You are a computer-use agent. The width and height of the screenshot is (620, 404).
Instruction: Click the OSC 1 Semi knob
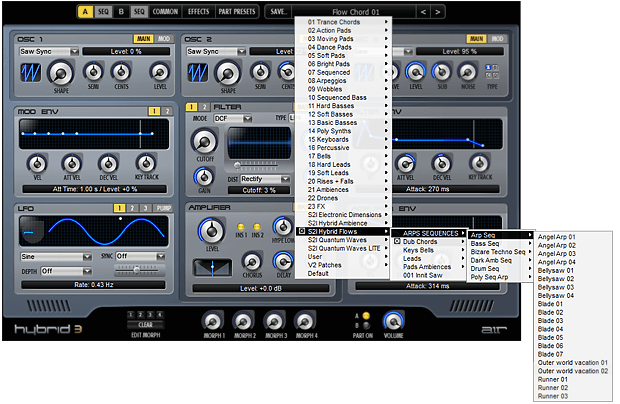(x=93, y=72)
